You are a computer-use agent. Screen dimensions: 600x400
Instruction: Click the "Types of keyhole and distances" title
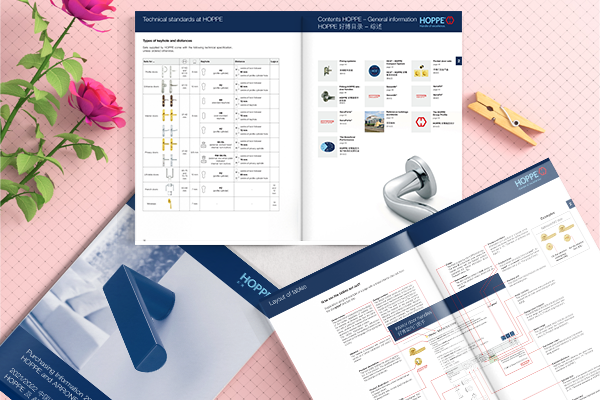167,41
